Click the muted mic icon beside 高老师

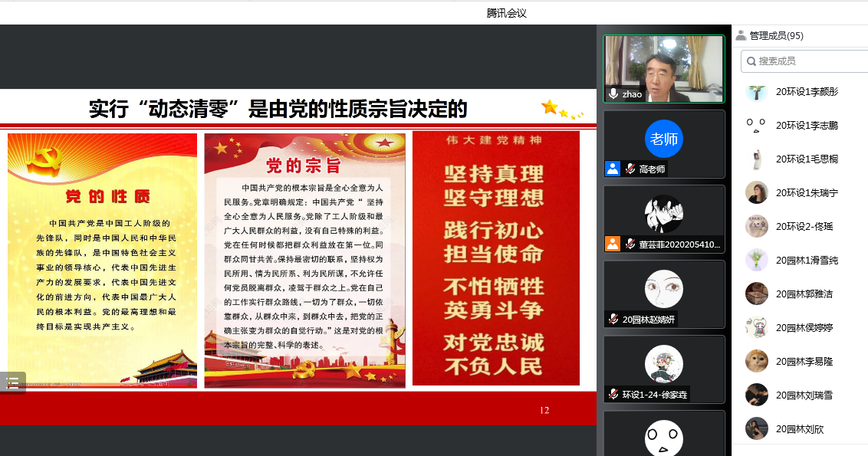tap(630, 169)
